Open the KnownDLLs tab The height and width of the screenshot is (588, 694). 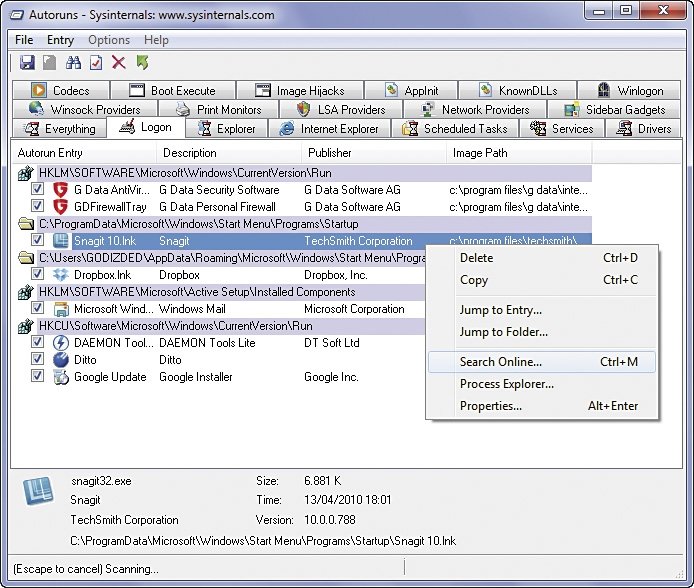(x=518, y=91)
